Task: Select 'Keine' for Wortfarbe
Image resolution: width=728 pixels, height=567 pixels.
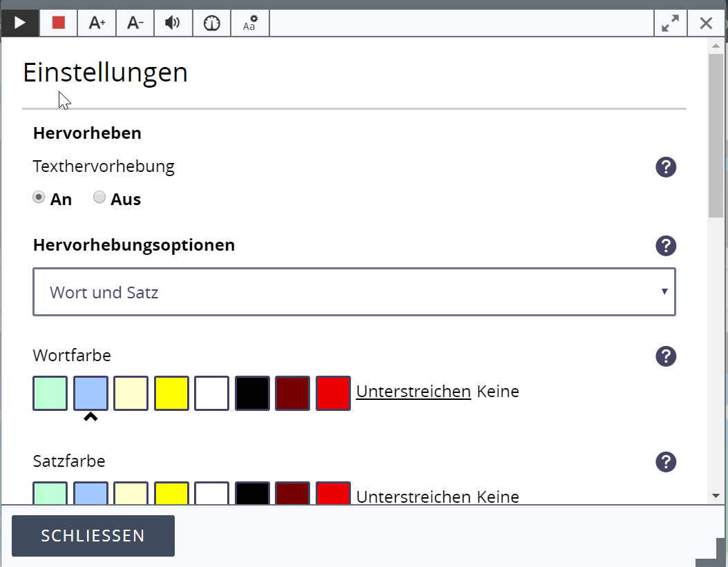Action: pyautogui.click(x=497, y=392)
